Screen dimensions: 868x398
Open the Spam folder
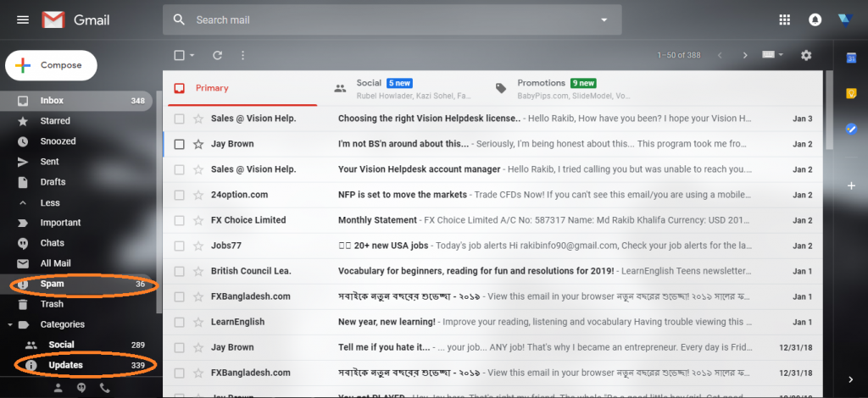[x=52, y=284]
